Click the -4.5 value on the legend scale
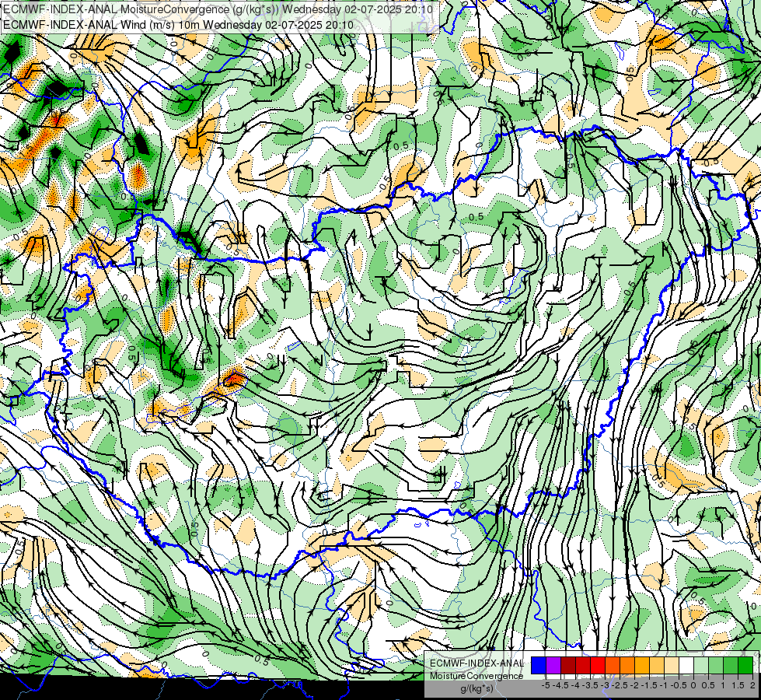Viewport: 761px width, 700px height. (560, 685)
